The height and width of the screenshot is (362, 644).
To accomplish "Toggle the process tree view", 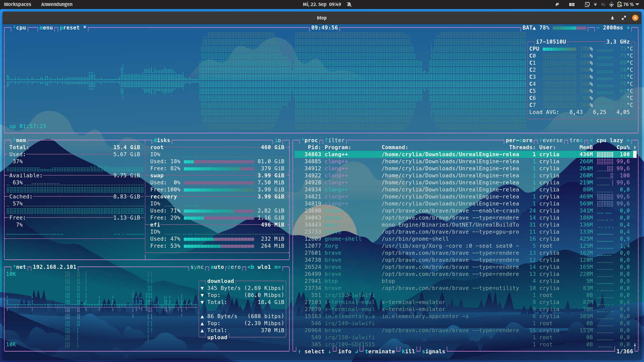I will tap(576, 140).
